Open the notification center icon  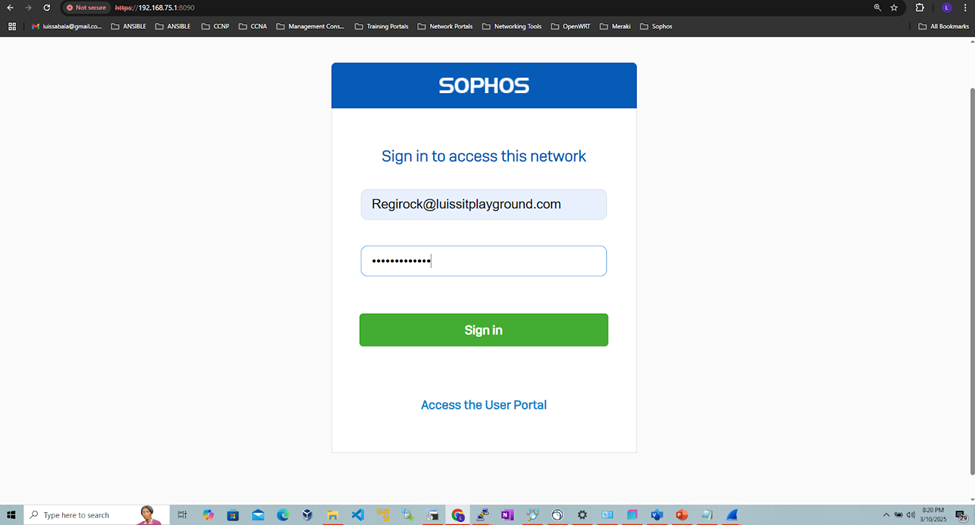click(x=961, y=514)
